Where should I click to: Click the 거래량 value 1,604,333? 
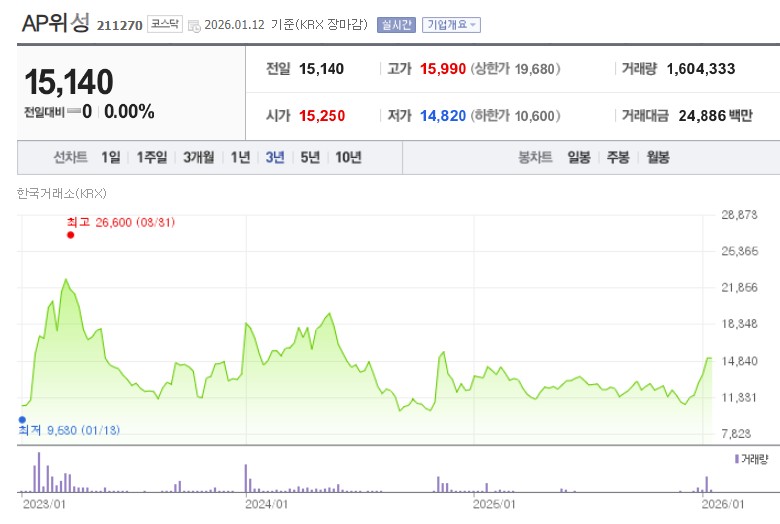(700, 69)
